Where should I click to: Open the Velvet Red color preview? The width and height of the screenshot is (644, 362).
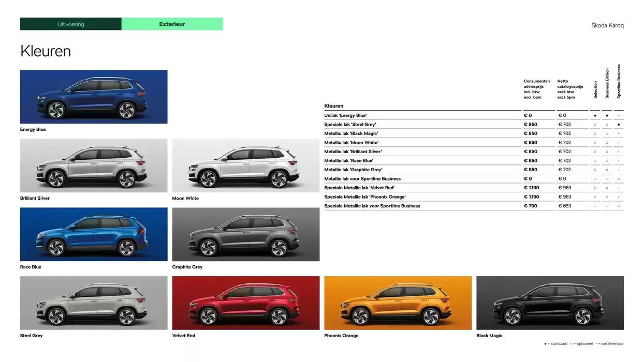point(245,303)
